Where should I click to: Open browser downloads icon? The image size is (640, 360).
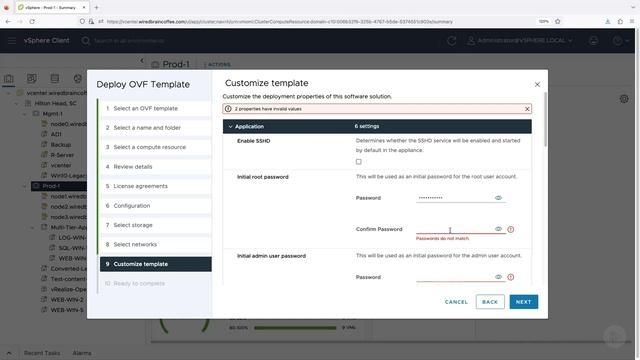[x=608, y=21]
